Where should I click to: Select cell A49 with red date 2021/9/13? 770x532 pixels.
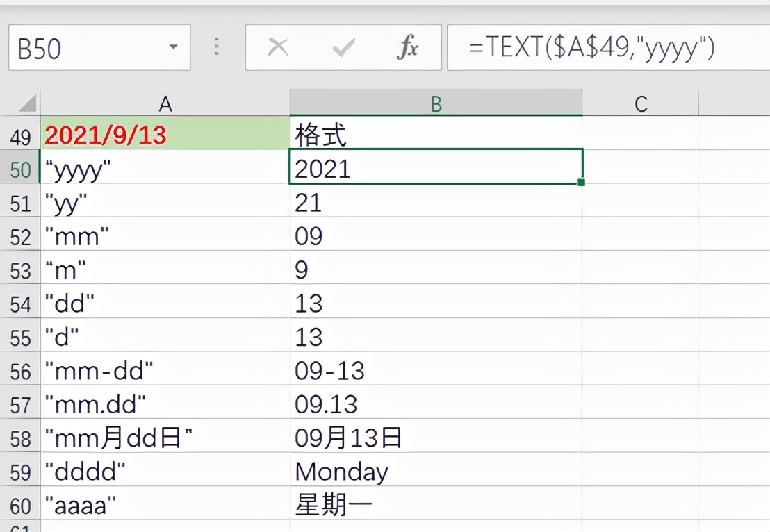(x=165, y=135)
